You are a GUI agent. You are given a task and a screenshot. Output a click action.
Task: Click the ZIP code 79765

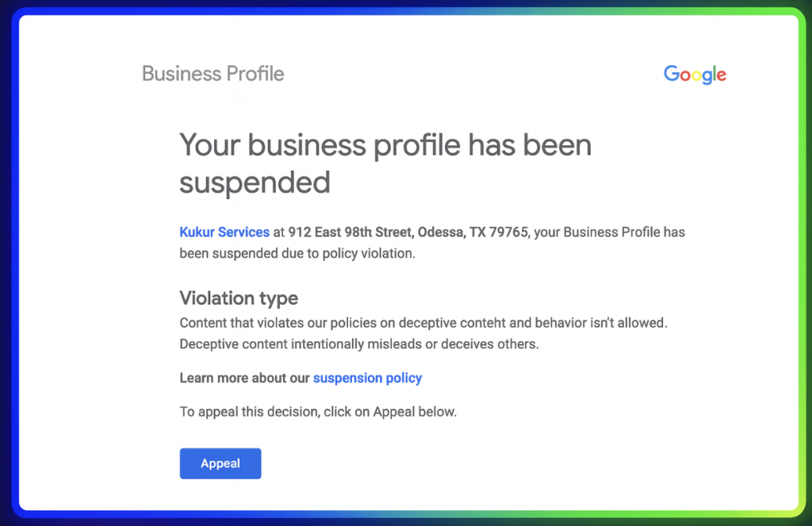(508, 232)
